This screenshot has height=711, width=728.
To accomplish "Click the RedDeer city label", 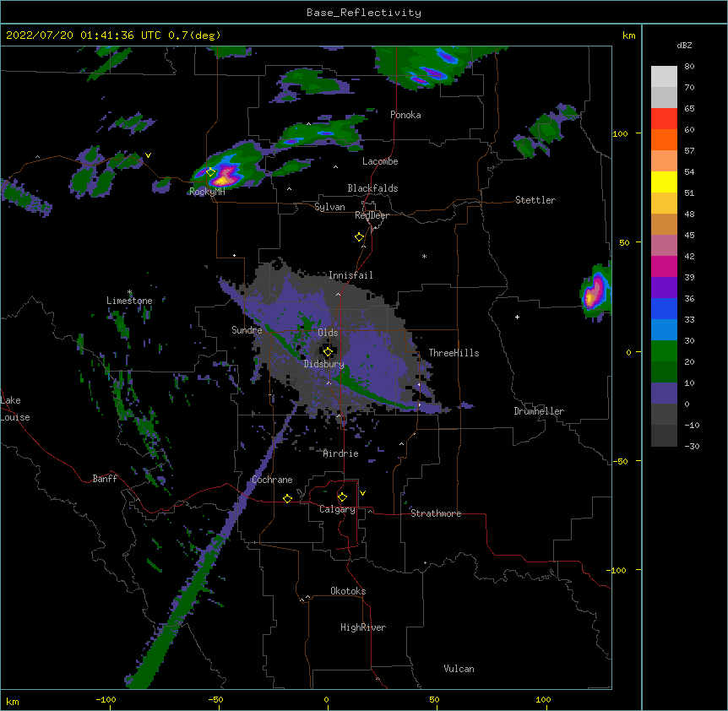I will click(x=372, y=215).
